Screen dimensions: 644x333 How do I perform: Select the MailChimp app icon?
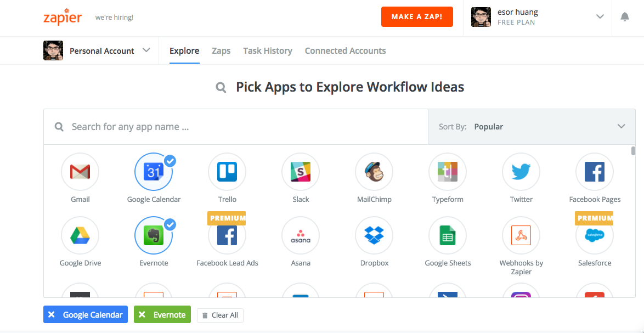[x=374, y=172]
